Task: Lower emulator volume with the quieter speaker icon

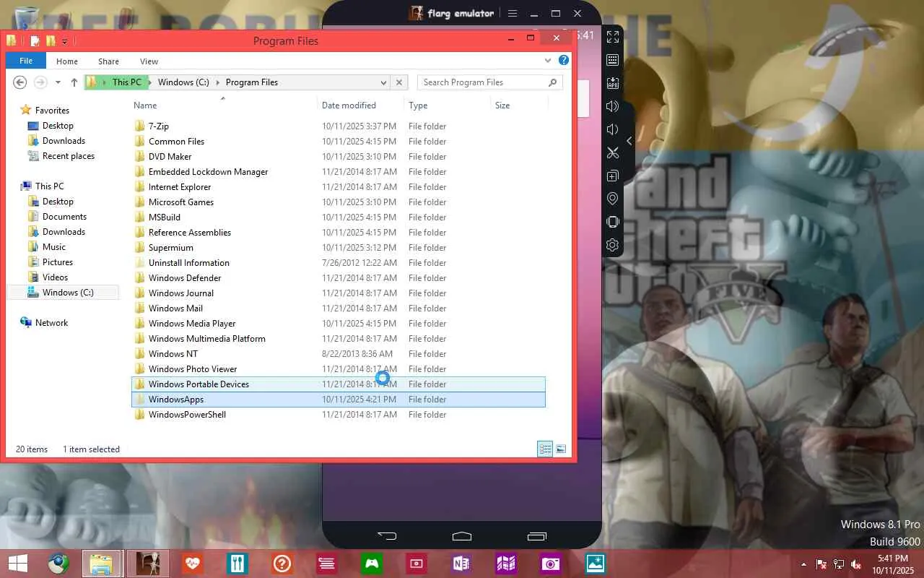Action: pyautogui.click(x=613, y=129)
